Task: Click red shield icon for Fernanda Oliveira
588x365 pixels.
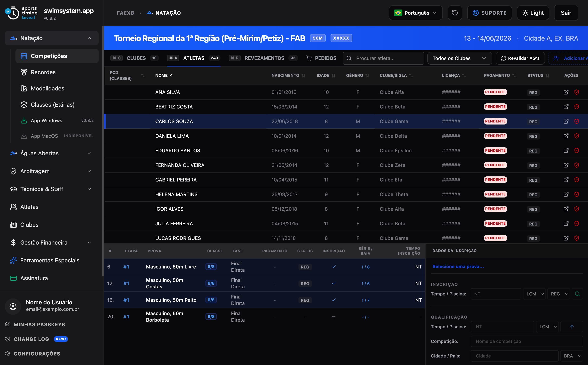Action: tap(576, 165)
